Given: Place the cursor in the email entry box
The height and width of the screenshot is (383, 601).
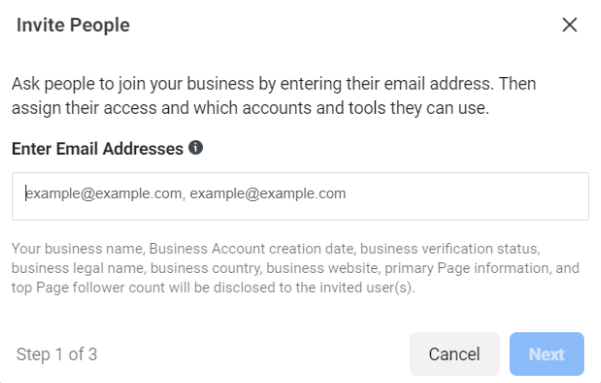Looking at the screenshot, I should click(x=300, y=196).
